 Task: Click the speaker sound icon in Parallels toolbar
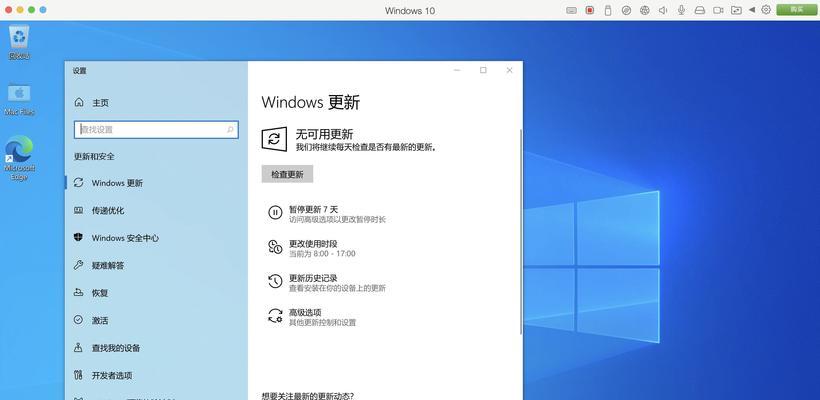(x=663, y=10)
